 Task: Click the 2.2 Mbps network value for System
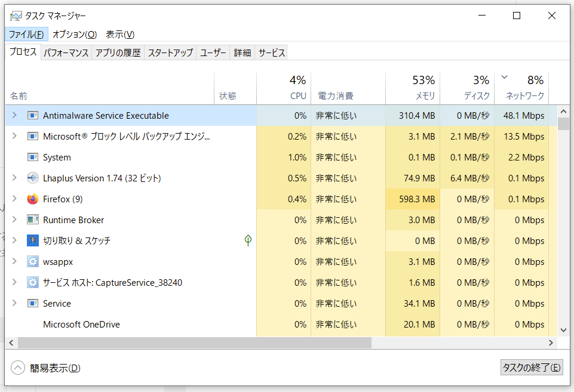(526, 158)
